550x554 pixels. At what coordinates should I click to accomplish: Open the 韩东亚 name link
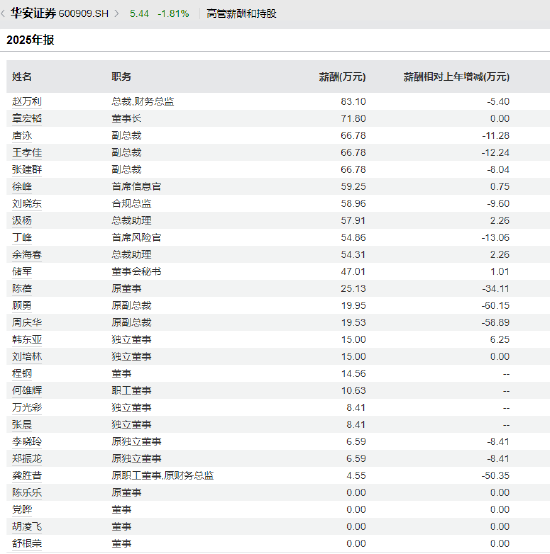click(x=27, y=340)
